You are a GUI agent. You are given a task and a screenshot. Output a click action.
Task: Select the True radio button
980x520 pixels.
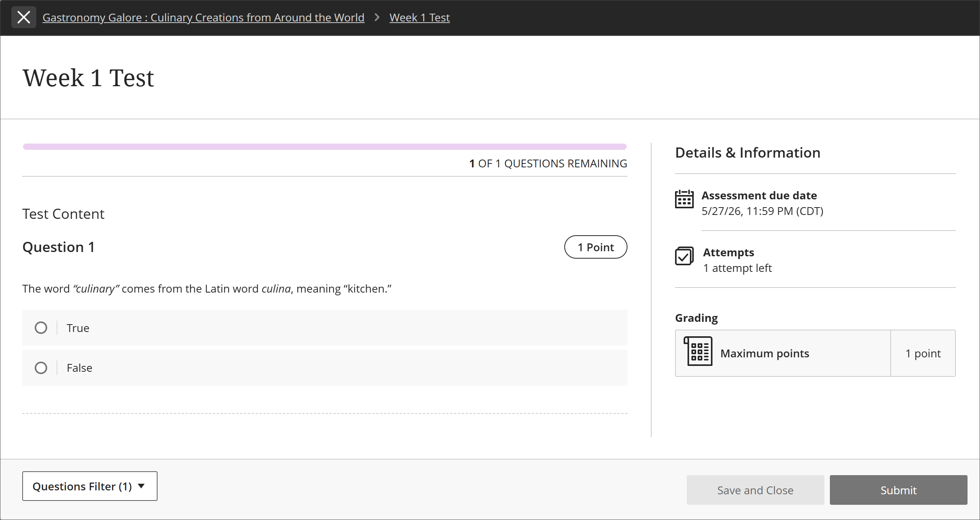(x=41, y=328)
